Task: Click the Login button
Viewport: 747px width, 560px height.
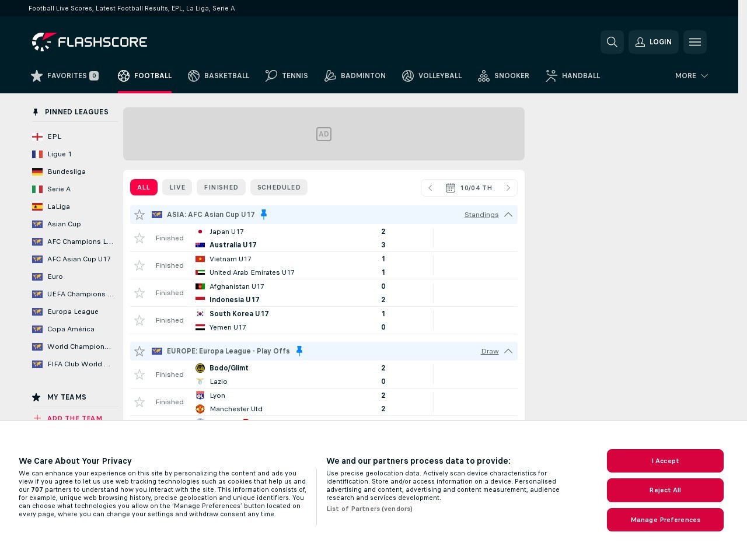Action: coord(654,42)
